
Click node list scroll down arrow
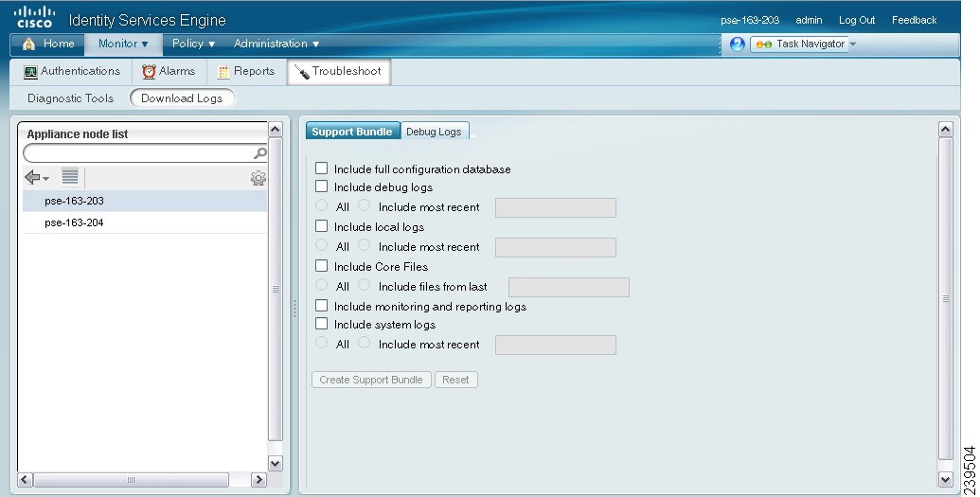(275, 463)
